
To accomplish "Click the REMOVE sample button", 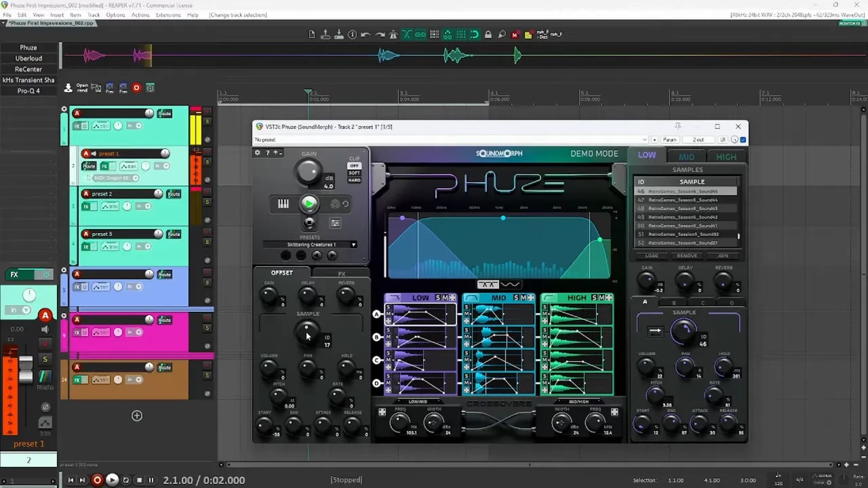I will tap(687, 256).
